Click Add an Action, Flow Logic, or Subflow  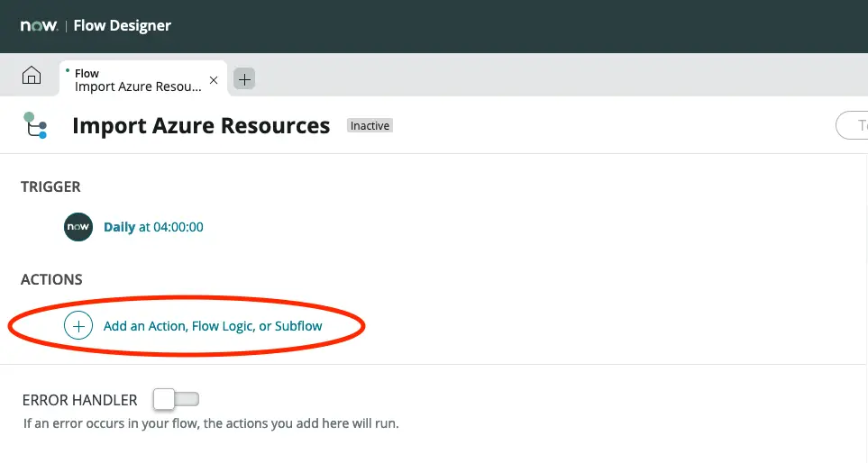tap(213, 326)
